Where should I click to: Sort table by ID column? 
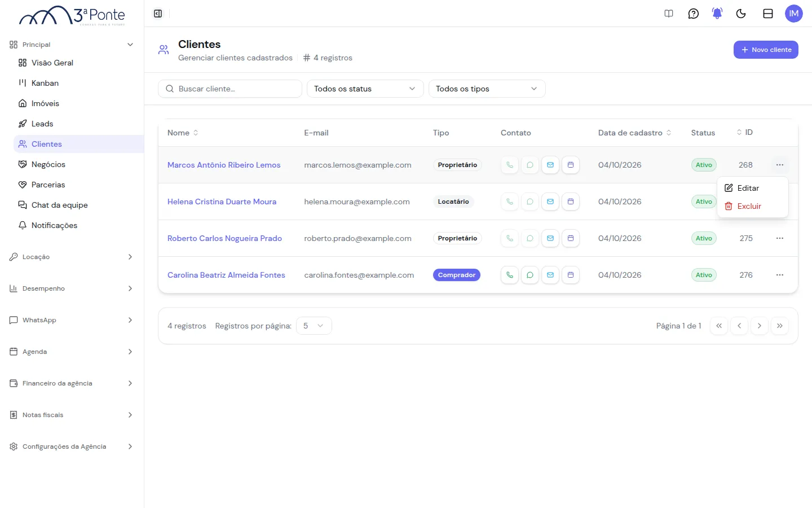click(x=744, y=132)
